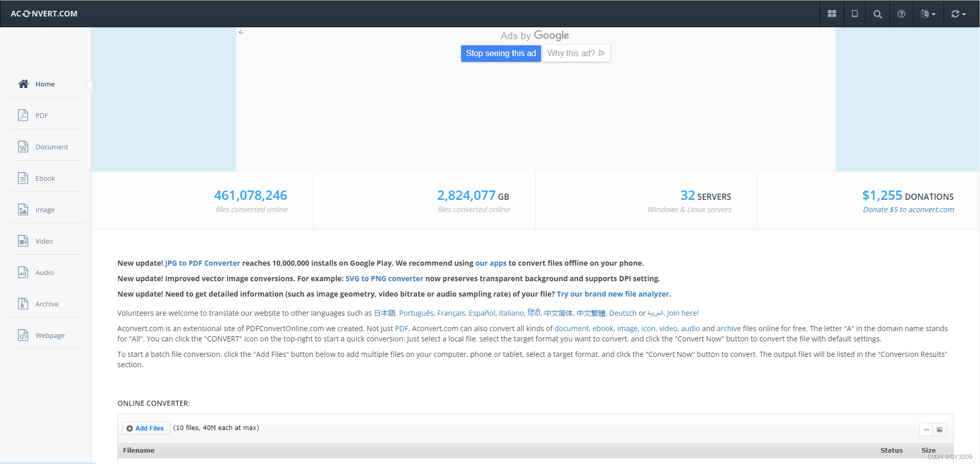The height and width of the screenshot is (464, 980).
Task: Follow the video link in description
Action: point(668,329)
